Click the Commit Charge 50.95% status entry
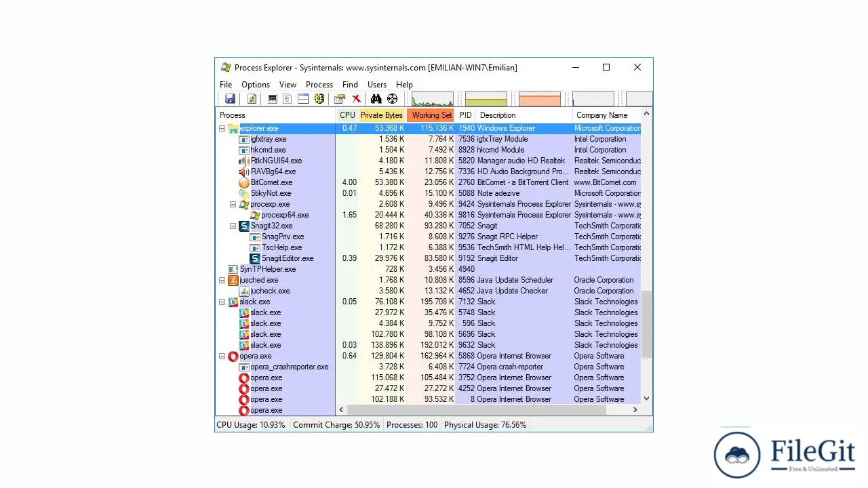The width and height of the screenshot is (868, 488). 336,425
